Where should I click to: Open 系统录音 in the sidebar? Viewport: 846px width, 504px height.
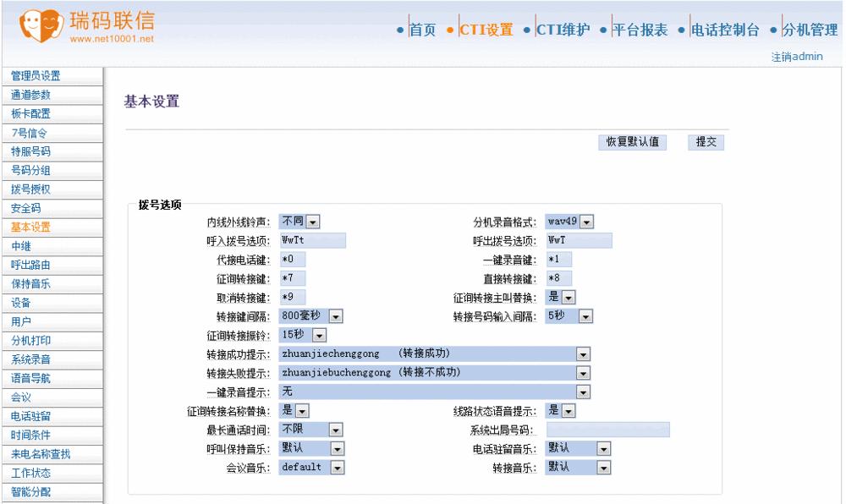32,359
